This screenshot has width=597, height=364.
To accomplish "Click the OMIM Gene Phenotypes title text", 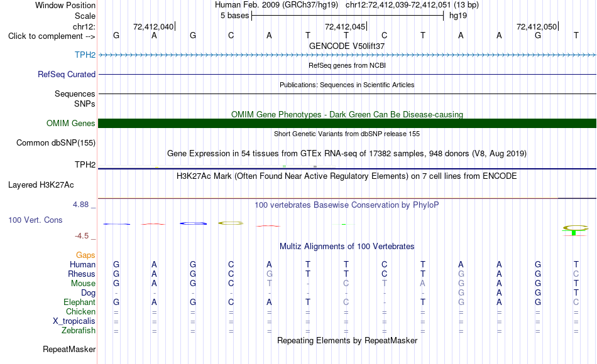I will click(347, 114).
